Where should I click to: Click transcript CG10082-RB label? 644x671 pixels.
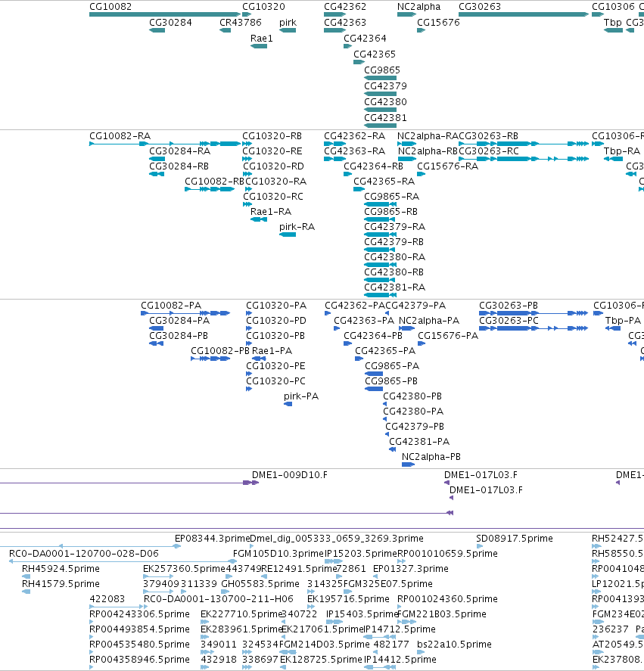click(x=214, y=182)
